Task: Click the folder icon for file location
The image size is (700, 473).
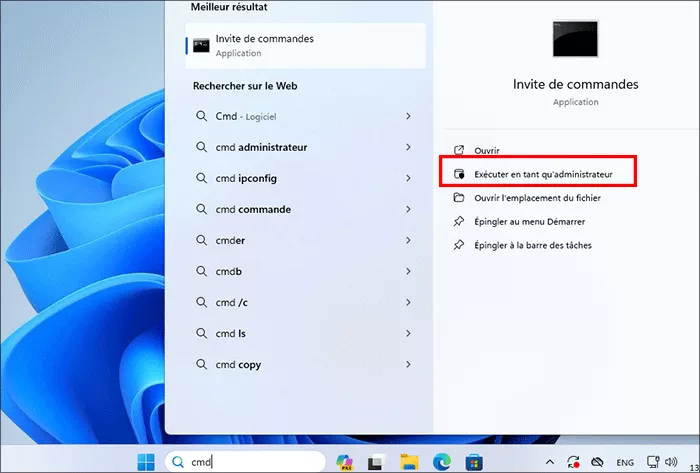Action: tap(459, 197)
